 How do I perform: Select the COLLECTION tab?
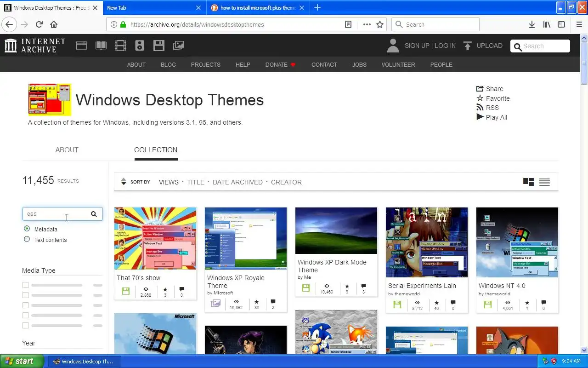click(x=156, y=150)
